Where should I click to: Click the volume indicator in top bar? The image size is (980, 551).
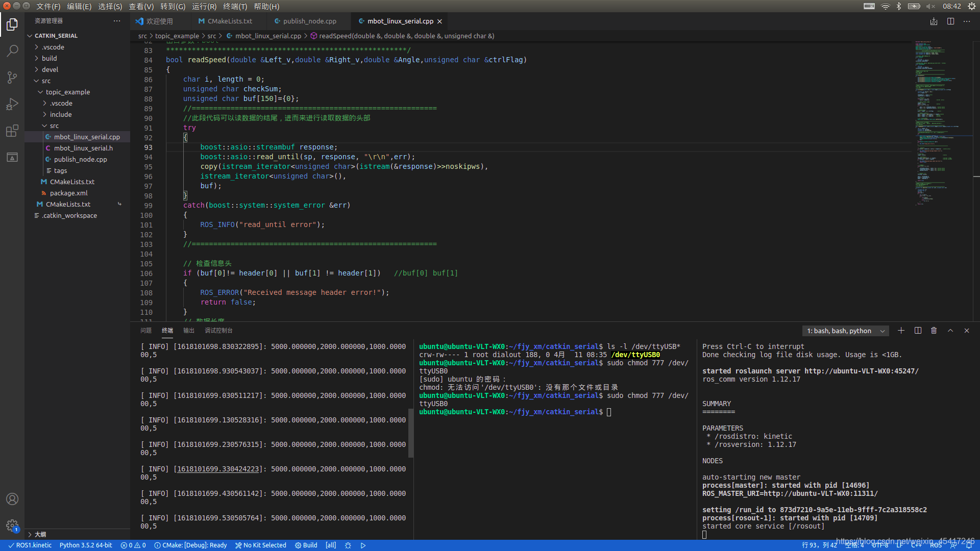click(930, 6)
